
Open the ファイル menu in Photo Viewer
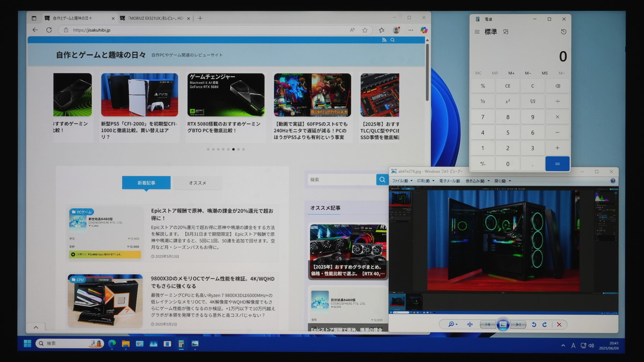[x=400, y=181]
